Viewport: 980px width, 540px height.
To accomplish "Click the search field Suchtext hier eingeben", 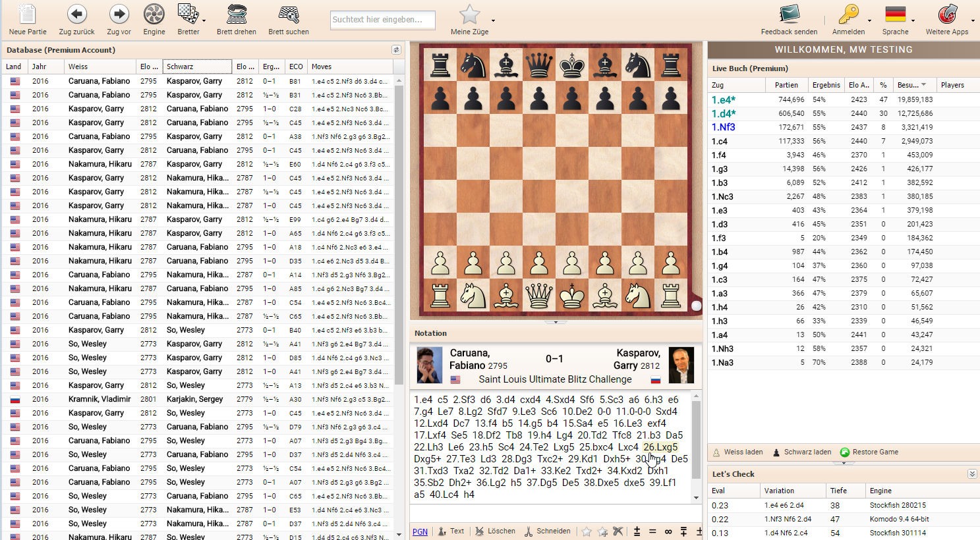I will pos(382,20).
